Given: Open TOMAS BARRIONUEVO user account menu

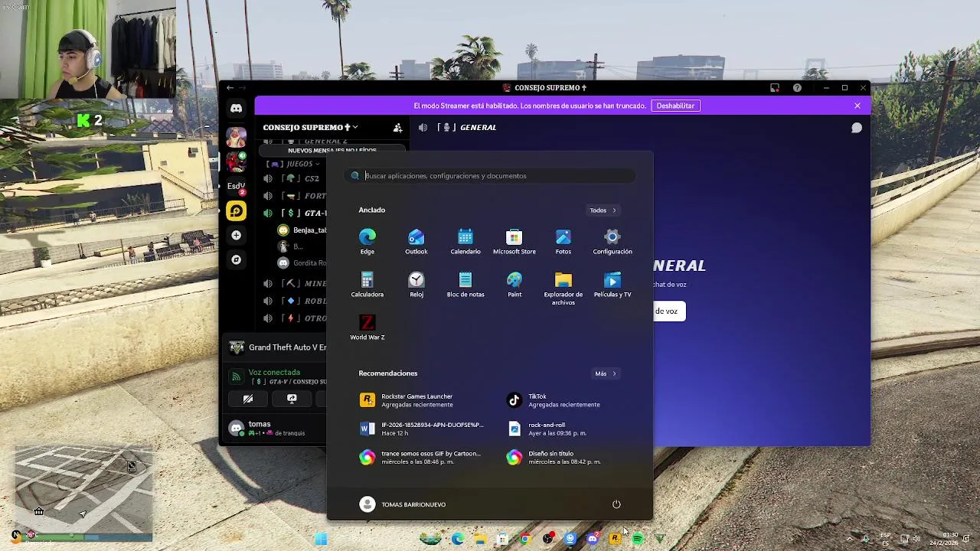Looking at the screenshot, I should (403, 504).
